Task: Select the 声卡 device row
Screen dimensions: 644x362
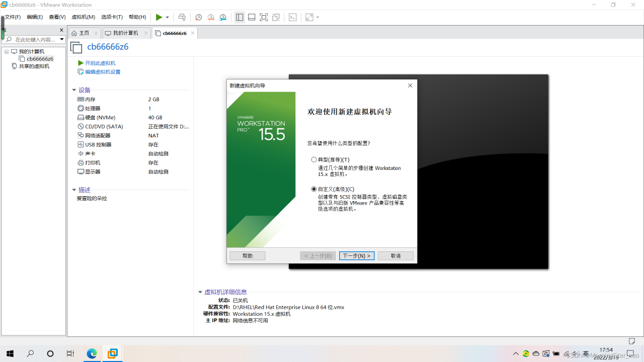Action: (133, 154)
